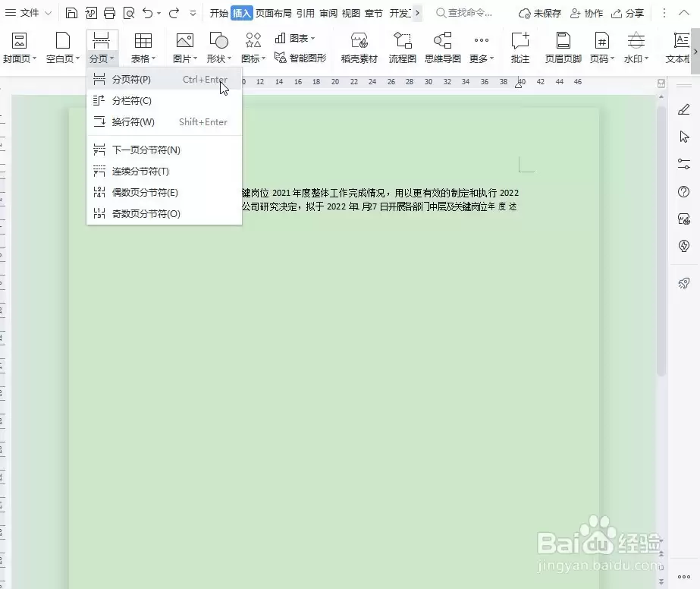
Task: Click the bottom three-dot icon in sidebar
Action: (x=684, y=577)
